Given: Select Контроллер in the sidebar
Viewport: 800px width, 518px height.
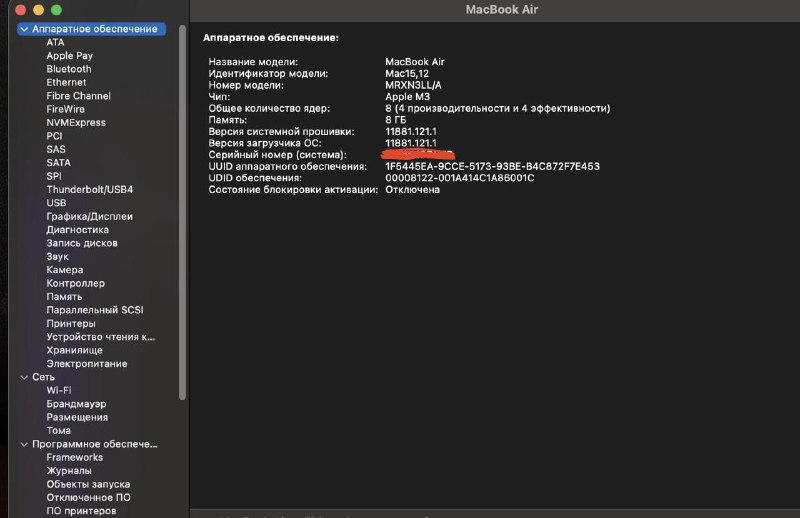Looking at the screenshot, I should coord(76,283).
